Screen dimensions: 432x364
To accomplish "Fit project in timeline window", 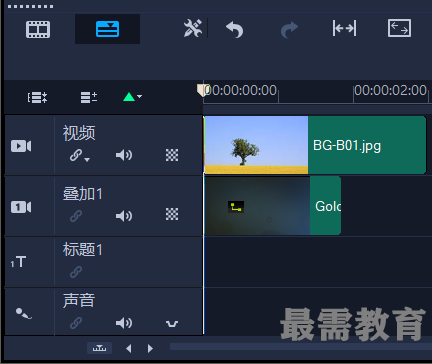I will 344,28.
